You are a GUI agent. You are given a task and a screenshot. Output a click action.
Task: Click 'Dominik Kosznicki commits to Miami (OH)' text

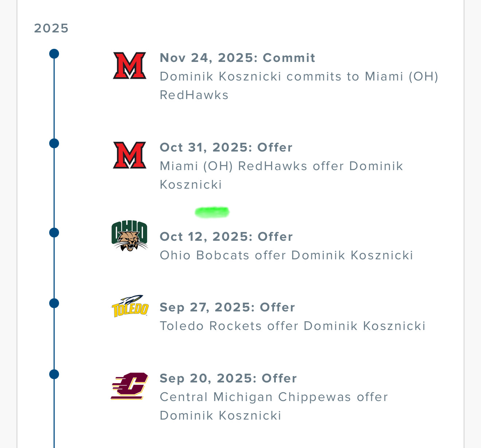pyautogui.click(x=299, y=76)
